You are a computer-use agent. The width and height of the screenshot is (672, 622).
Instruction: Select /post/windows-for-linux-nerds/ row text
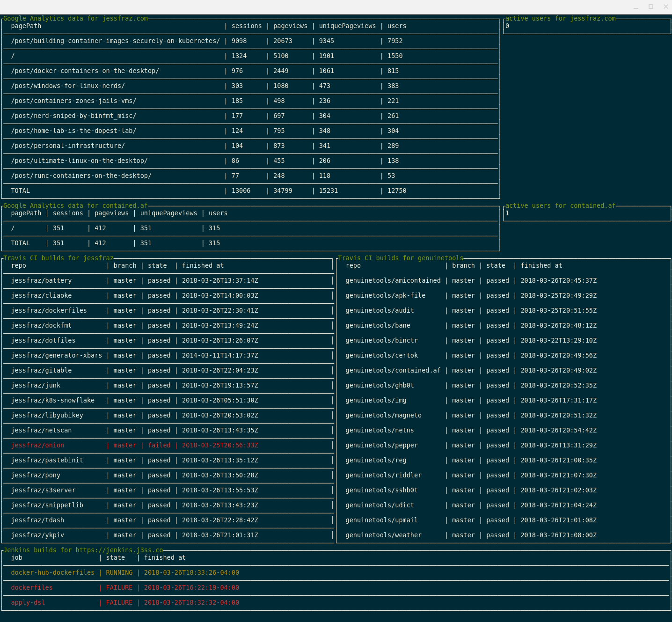pyautogui.click(x=68, y=86)
